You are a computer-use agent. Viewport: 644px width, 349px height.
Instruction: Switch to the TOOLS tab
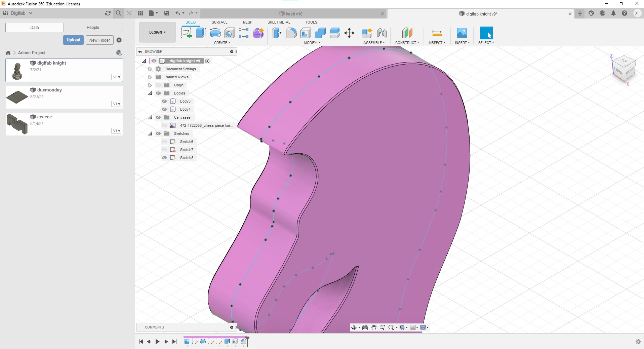coord(311,22)
